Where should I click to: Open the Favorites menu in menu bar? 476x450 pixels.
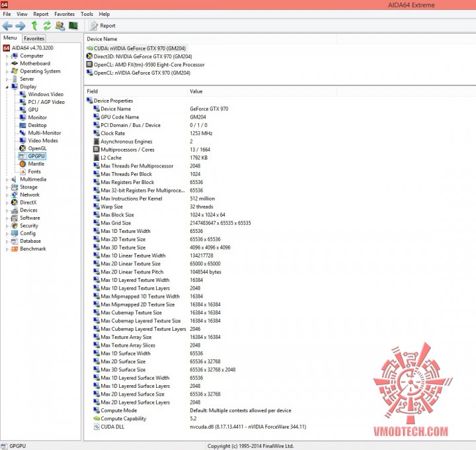click(64, 14)
